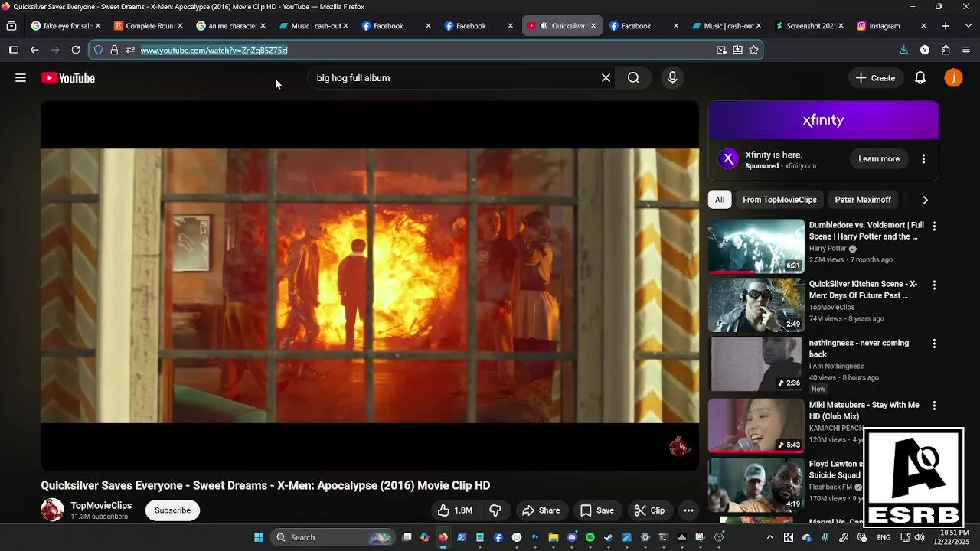Open more actions ellipsis under video
The height and width of the screenshot is (551, 980).
coord(688,510)
